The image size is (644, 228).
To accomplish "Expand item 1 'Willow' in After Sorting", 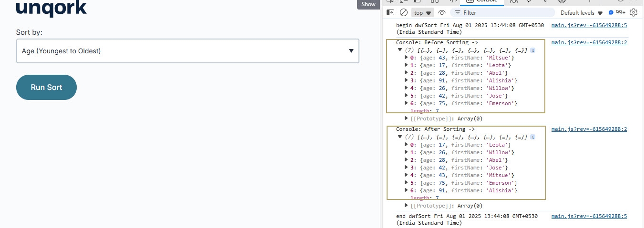I will (x=406, y=152).
